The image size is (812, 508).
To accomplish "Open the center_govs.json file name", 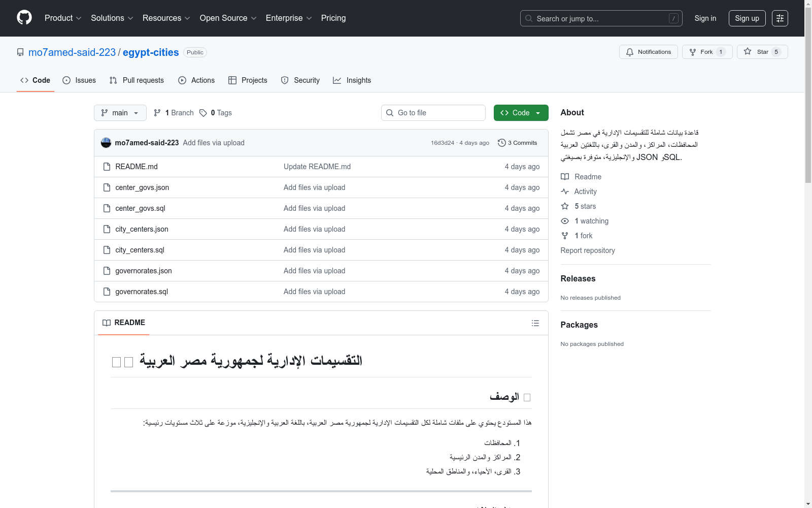I will click(x=142, y=187).
